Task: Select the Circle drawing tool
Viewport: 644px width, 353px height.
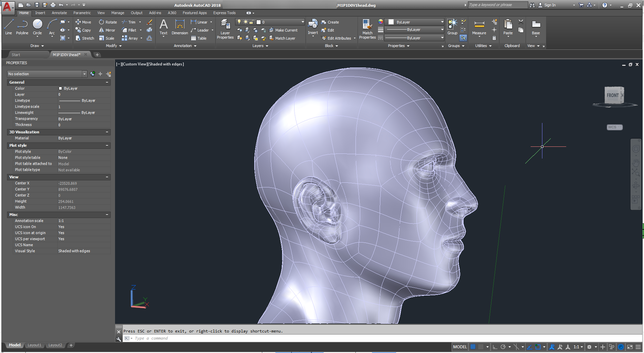Action: (x=37, y=28)
